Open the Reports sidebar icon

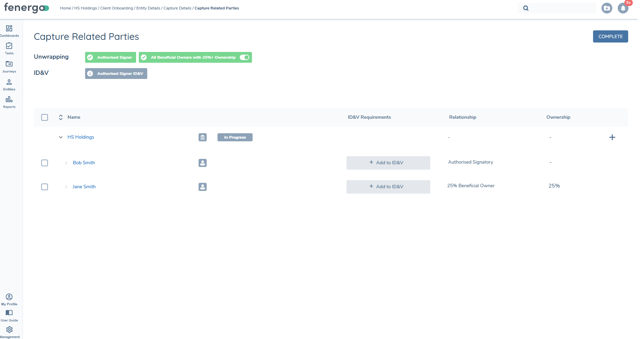pyautogui.click(x=9, y=100)
